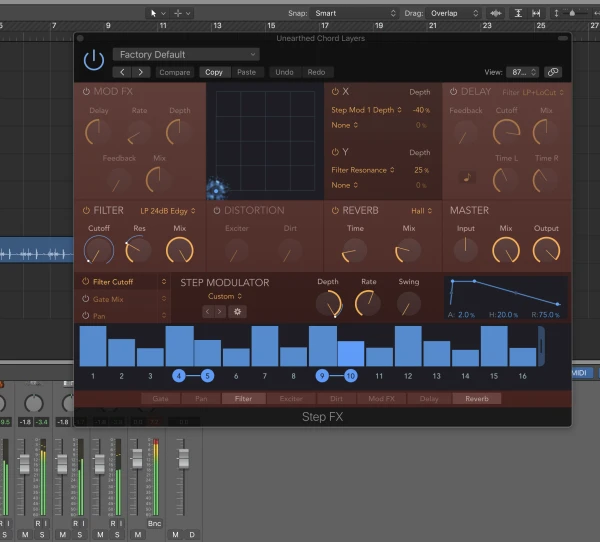The height and width of the screenshot is (542, 600).
Task: Open the View size dropdown
Action: click(x=522, y=72)
